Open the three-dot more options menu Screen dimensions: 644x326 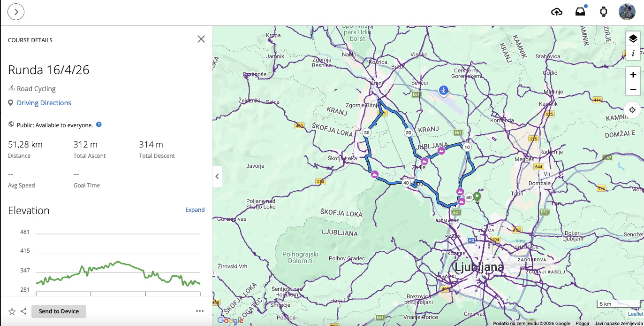200,311
